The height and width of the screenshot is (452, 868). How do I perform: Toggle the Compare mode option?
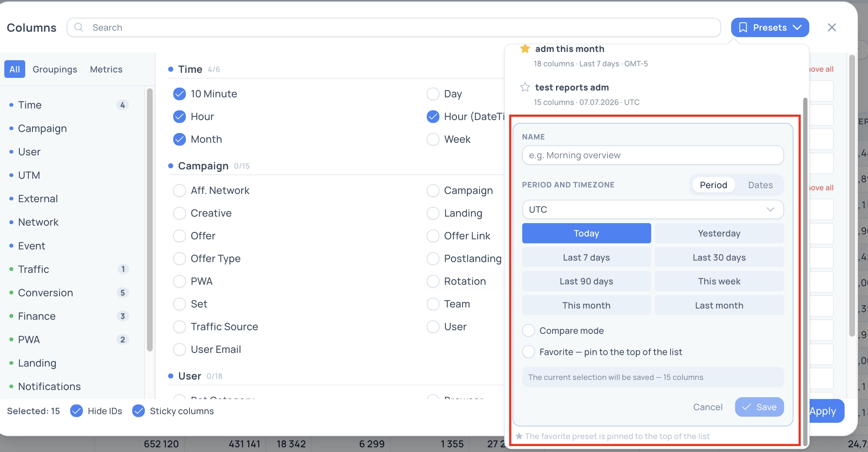[x=528, y=330]
